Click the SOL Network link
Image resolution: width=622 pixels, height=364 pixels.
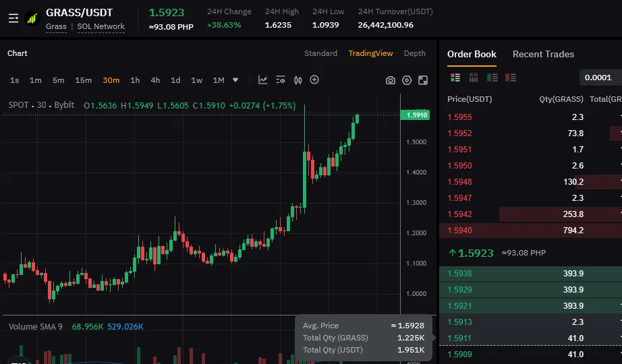(101, 26)
